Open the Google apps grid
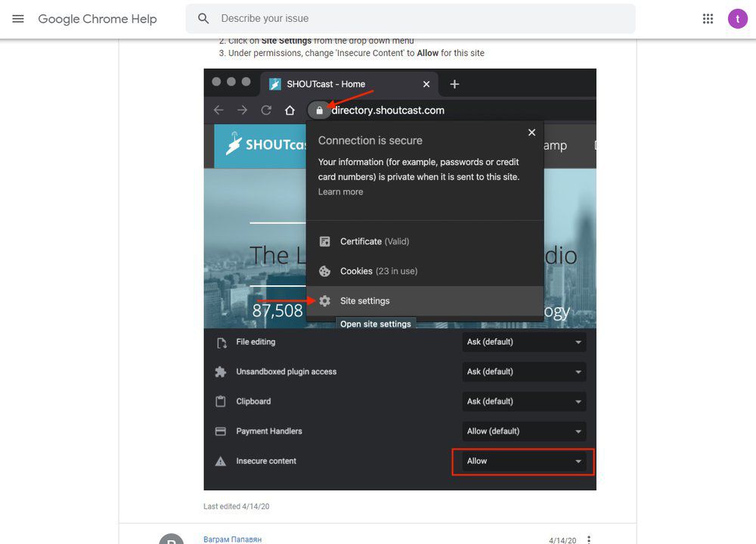Viewport: 756px width, 544px height. pyautogui.click(x=708, y=19)
